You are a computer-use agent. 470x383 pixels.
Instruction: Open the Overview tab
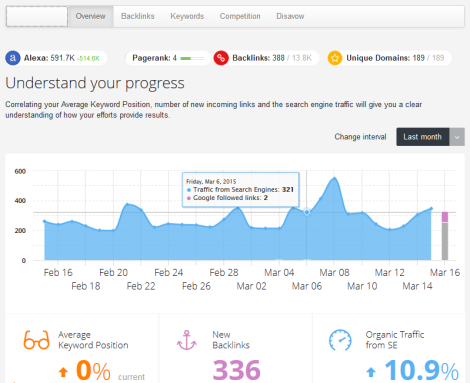point(90,16)
